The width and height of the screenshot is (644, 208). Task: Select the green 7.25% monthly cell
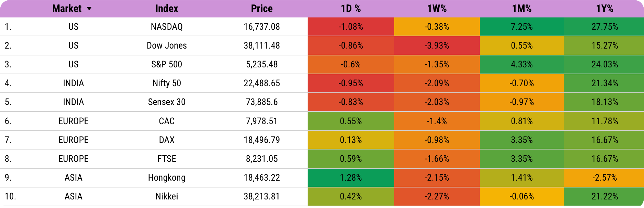(x=521, y=27)
